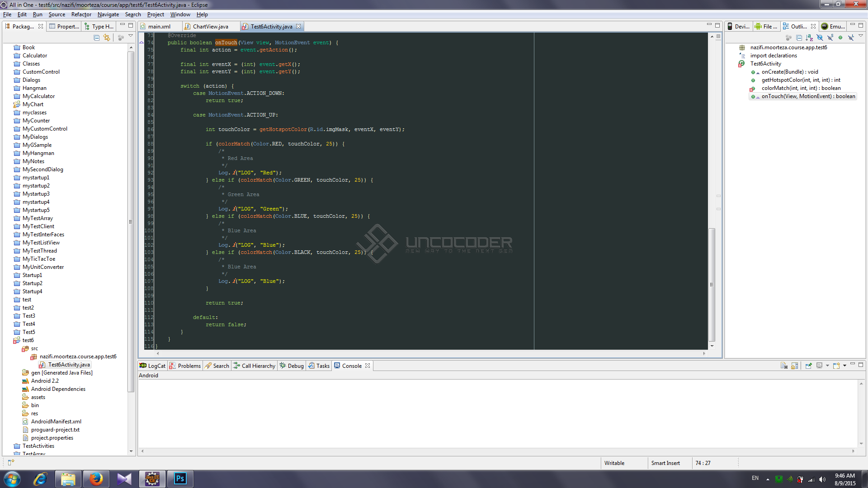The image size is (868, 488).
Task: Toggle Scroll Lock in Console
Action: 794,366
